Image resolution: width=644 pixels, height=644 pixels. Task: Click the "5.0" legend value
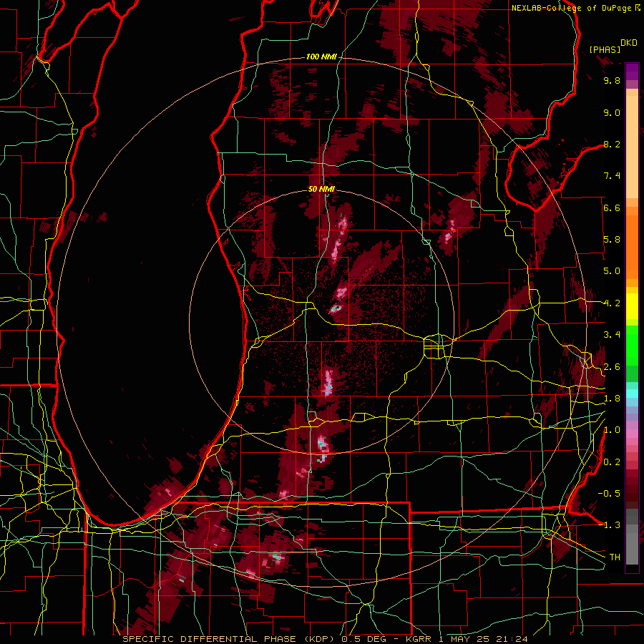click(x=612, y=271)
